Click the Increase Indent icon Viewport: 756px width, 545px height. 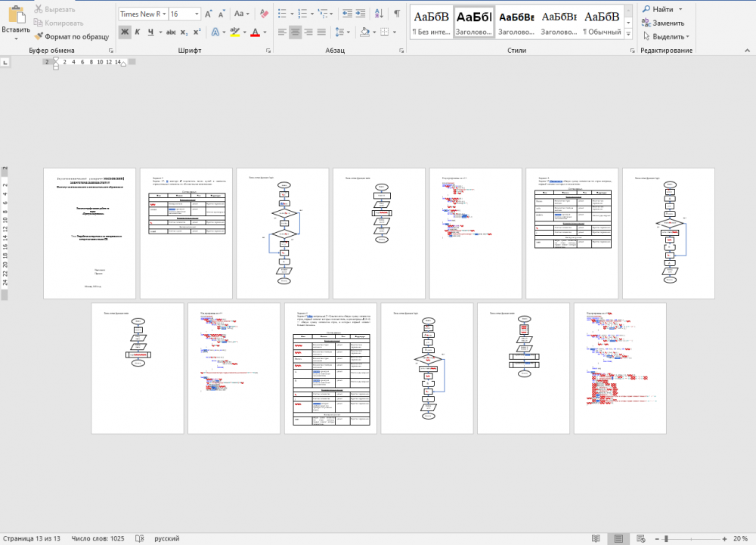click(x=364, y=14)
